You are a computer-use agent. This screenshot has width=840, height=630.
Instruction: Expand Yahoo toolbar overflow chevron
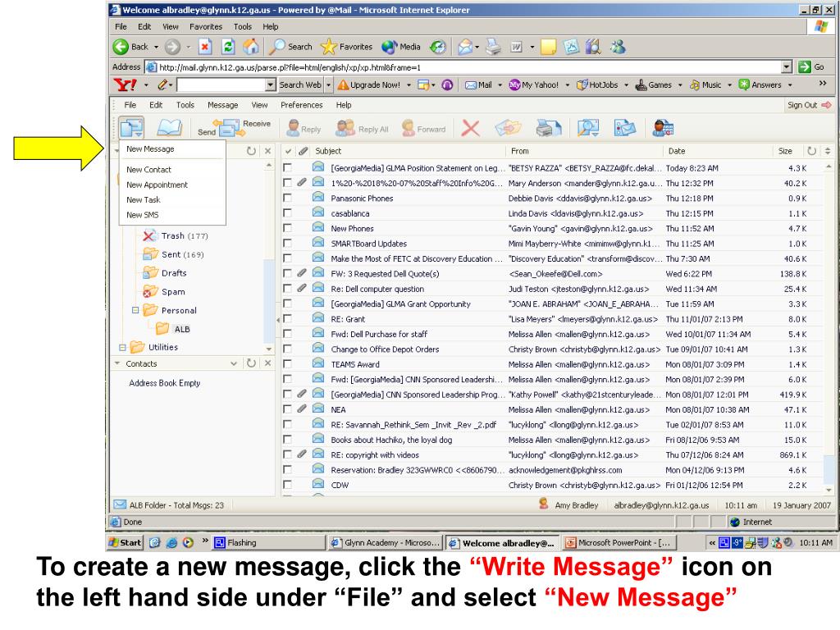[823, 83]
